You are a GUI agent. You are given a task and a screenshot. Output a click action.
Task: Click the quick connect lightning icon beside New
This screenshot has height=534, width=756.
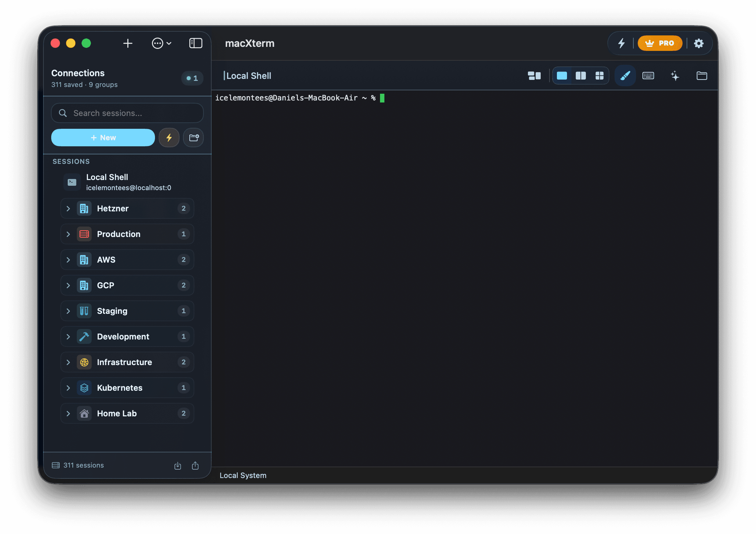[x=169, y=138]
